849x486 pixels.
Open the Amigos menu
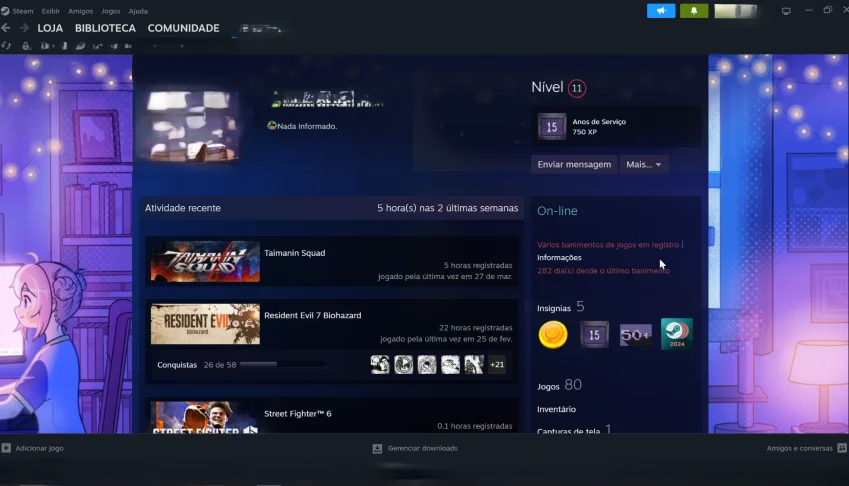(x=80, y=11)
